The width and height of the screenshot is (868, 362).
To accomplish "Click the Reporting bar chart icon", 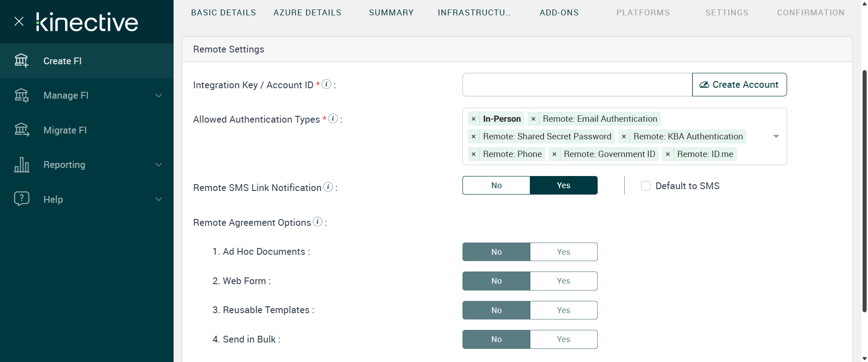I will click(21, 165).
